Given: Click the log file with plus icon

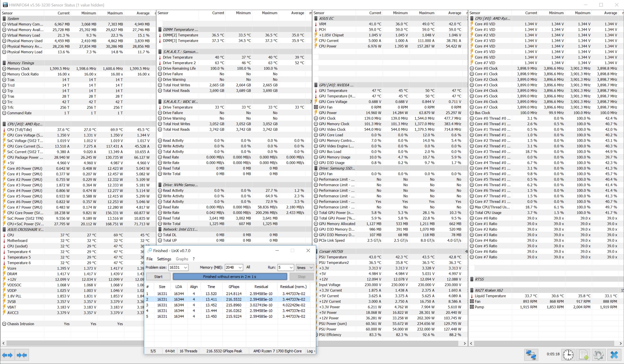Looking at the screenshot, I should (583, 355).
